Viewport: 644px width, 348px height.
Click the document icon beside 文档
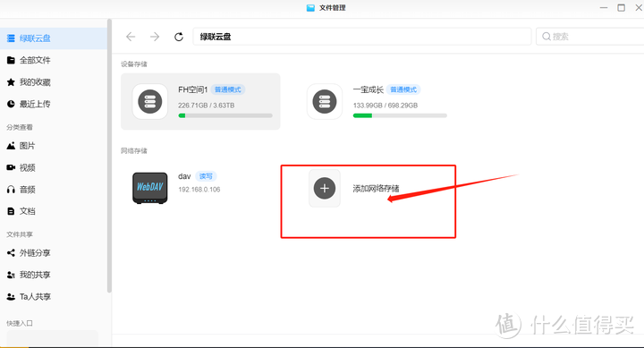(x=11, y=211)
